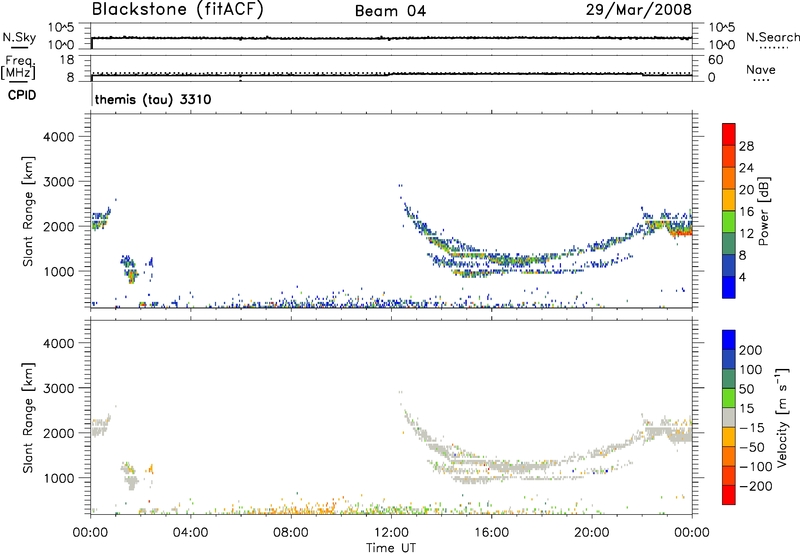Select the light green segment of power colorbar
This screenshot has height=554, width=800.
tap(729, 221)
